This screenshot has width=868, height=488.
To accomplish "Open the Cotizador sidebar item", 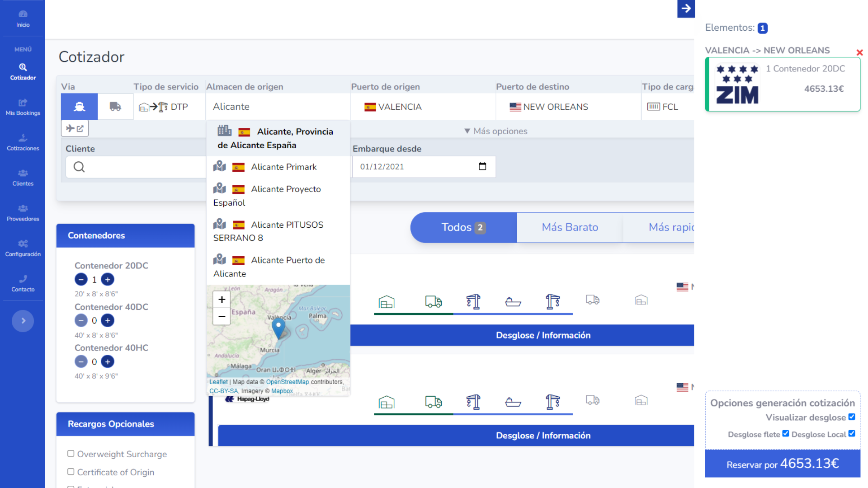I will pos(23,72).
